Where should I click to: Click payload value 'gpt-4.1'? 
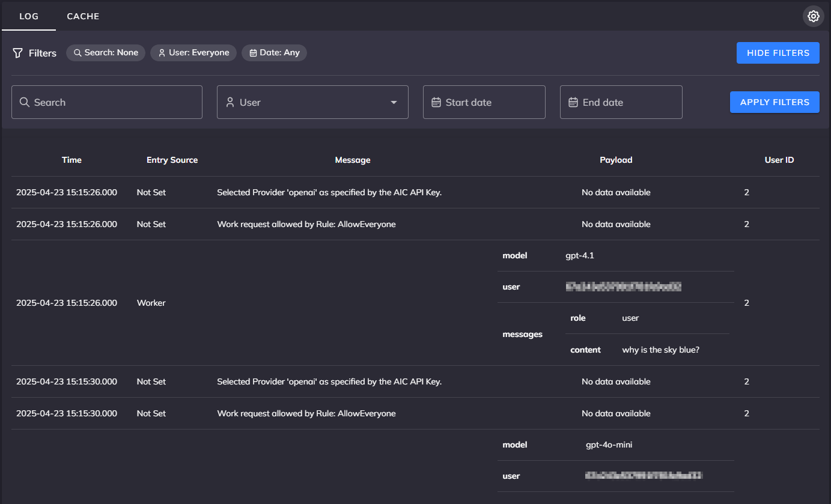(x=580, y=255)
